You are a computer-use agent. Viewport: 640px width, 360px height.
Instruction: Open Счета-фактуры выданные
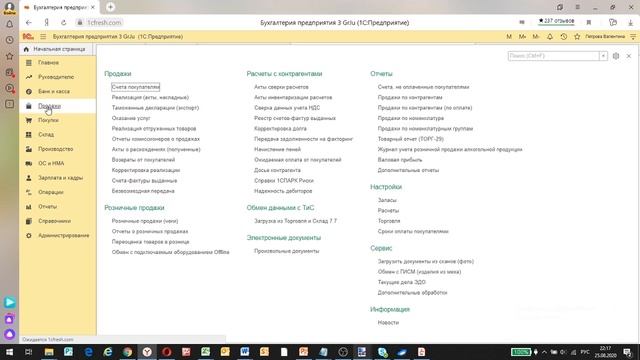click(x=144, y=181)
